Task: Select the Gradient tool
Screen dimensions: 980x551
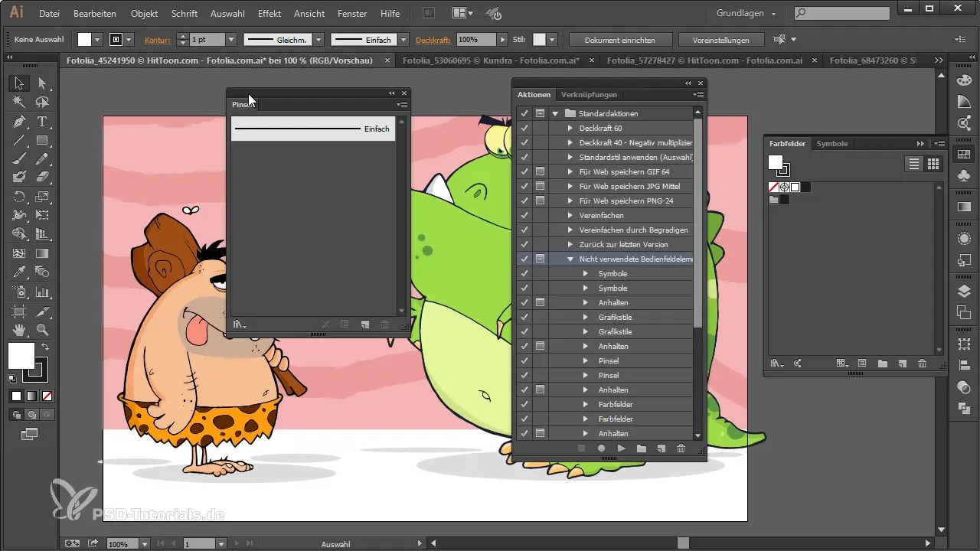Action: (42, 253)
